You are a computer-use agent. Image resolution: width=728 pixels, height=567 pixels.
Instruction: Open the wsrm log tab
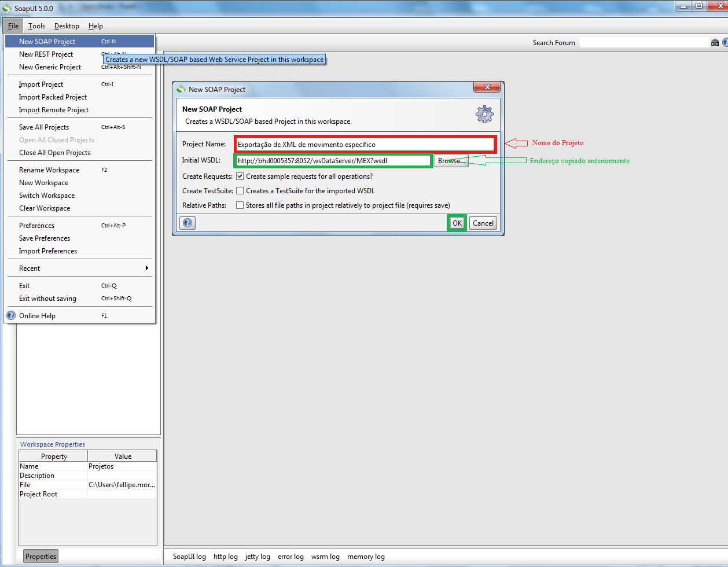tap(325, 557)
